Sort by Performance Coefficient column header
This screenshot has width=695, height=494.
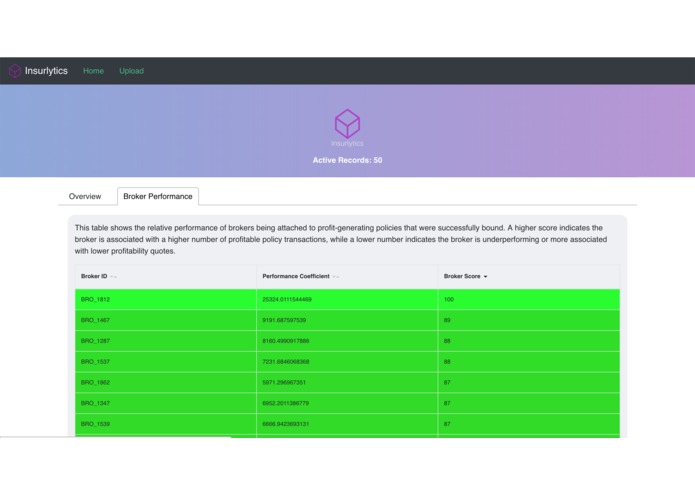[x=347, y=276]
